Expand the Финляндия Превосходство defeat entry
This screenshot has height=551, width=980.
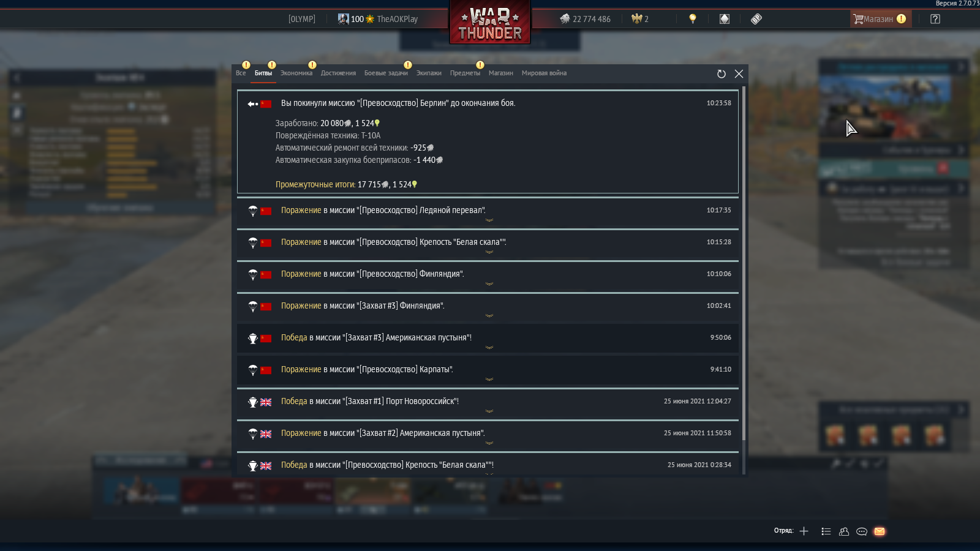[488, 276]
